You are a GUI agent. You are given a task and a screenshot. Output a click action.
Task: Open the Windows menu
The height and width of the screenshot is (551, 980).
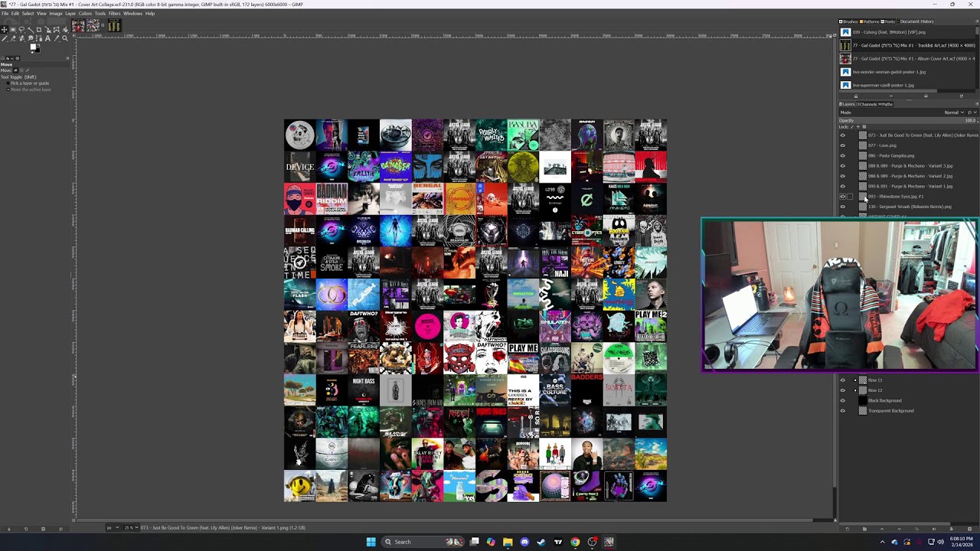pyautogui.click(x=132, y=13)
